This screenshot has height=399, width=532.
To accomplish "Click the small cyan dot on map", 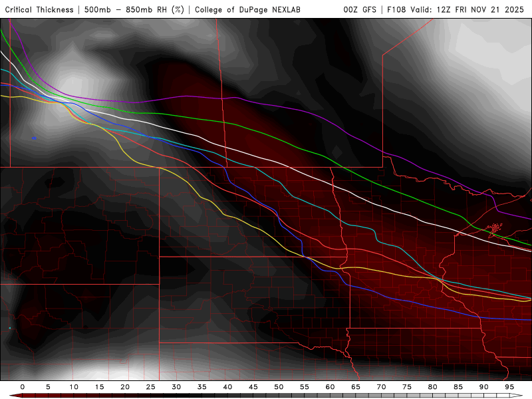I will (x=10, y=328).
